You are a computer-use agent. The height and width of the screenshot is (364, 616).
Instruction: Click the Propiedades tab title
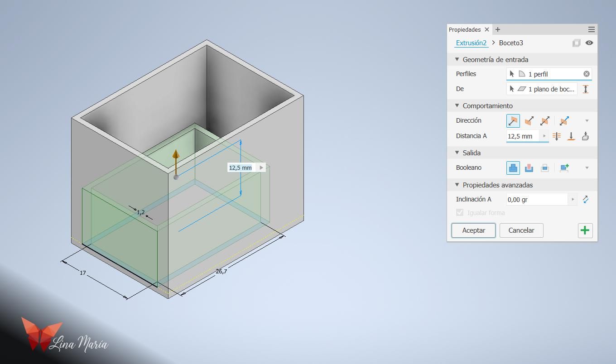coord(465,29)
